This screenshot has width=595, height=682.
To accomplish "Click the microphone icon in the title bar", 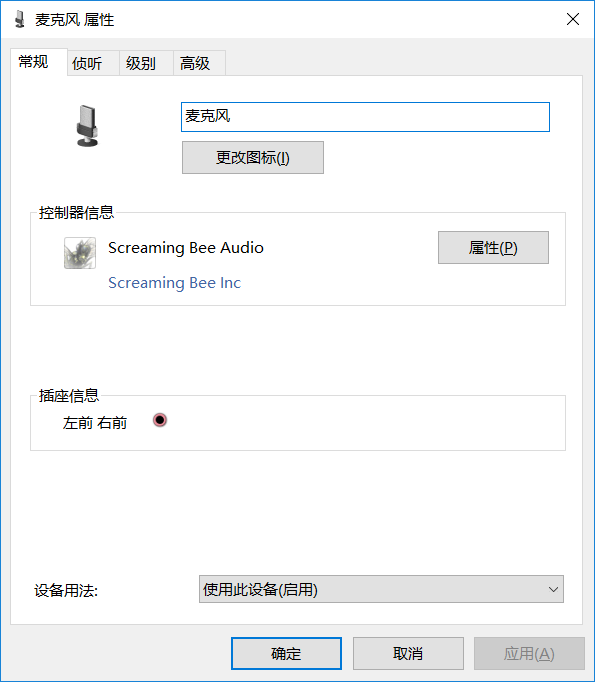I will pyautogui.click(x=19, y=20).
